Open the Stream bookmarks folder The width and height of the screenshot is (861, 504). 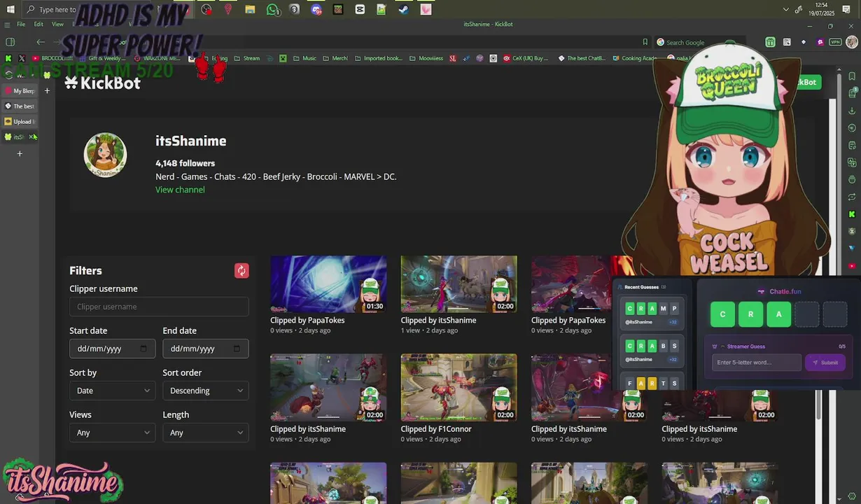click(x=247, y=59)
